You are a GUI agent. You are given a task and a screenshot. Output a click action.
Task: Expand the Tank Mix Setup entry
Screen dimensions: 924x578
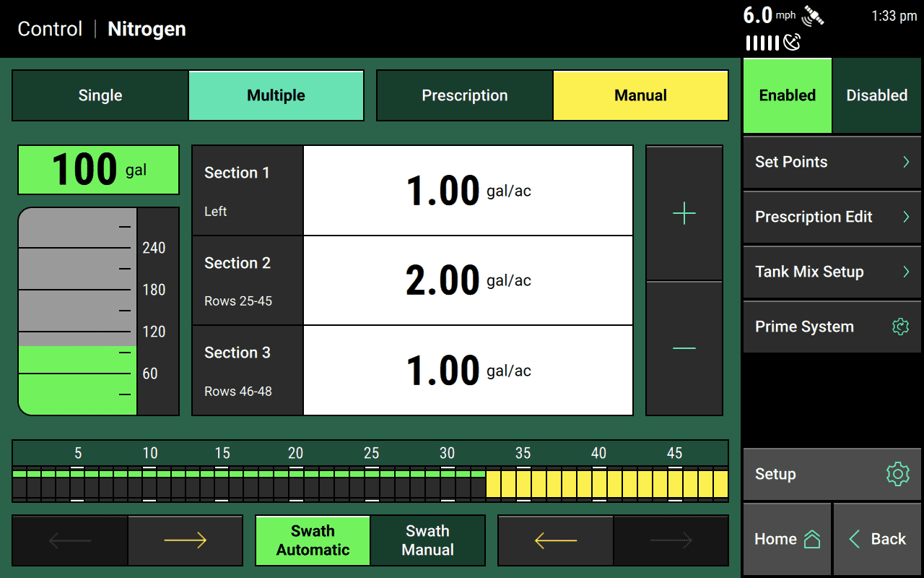(832, 272)
